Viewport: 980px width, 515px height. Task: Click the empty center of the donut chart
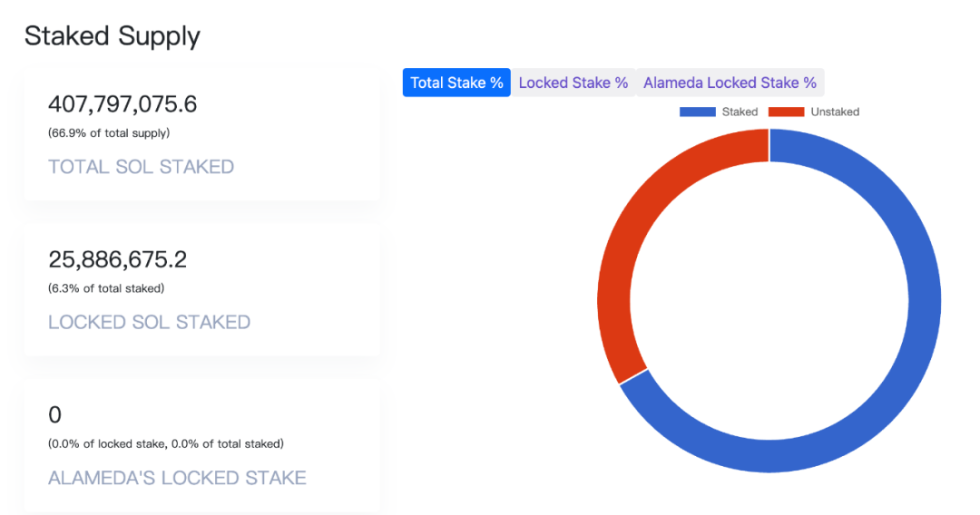coord(769,301)
